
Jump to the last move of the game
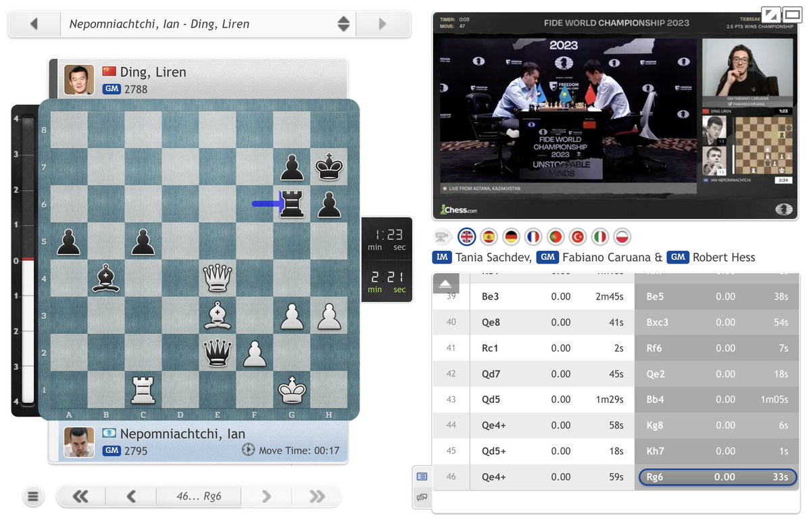317,497
